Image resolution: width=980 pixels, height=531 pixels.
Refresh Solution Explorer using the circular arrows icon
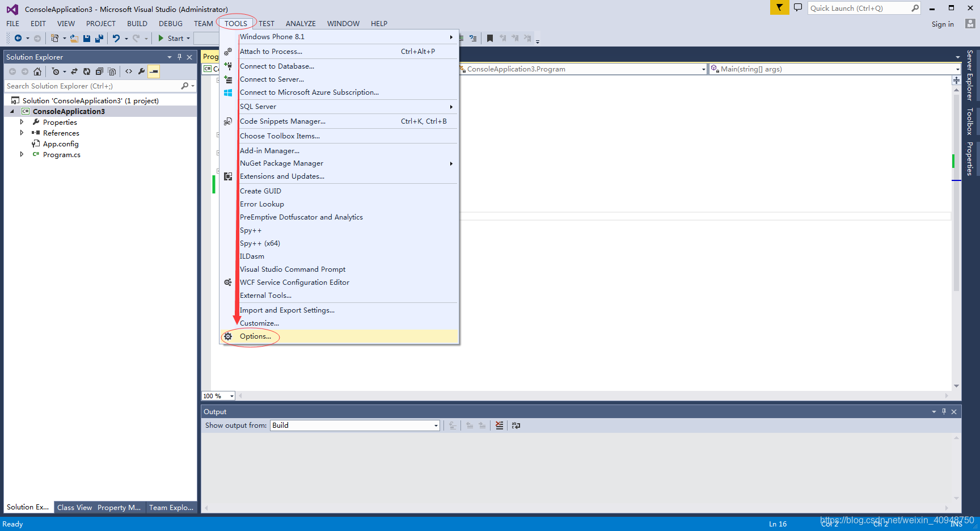pos(87,71)
